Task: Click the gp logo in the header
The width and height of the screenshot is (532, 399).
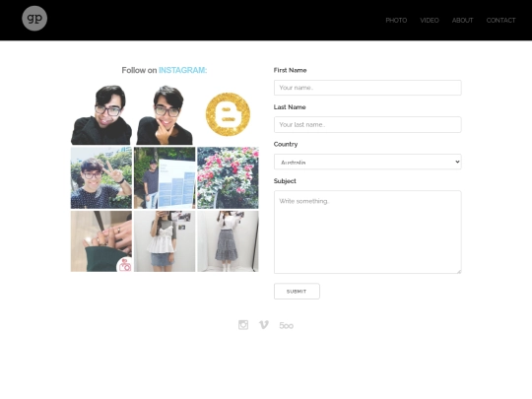Action: 34,19
